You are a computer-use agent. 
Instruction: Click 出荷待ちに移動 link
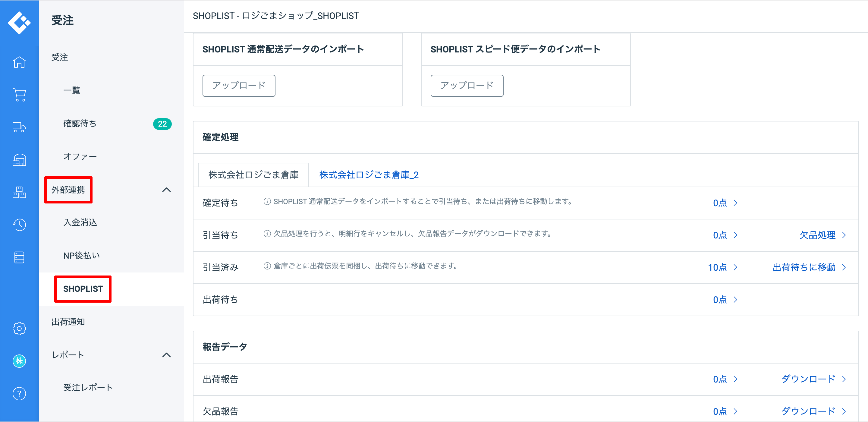(809, 267)
